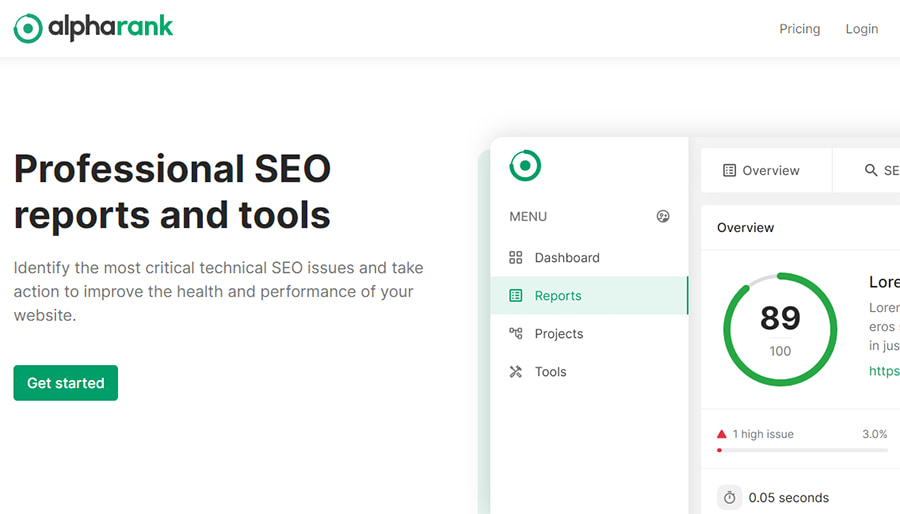Switch to the Overview tab
The height and width of the screenshot is (514, 900).
[762, 171]
